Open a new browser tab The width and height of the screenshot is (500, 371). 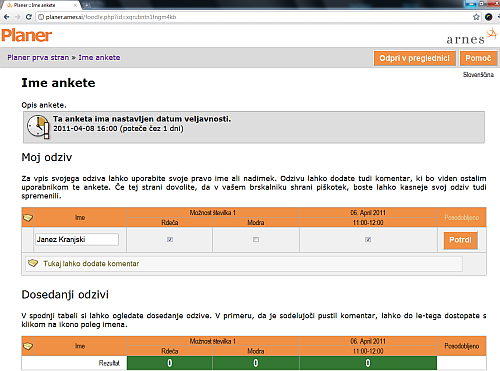click(86, 5)
